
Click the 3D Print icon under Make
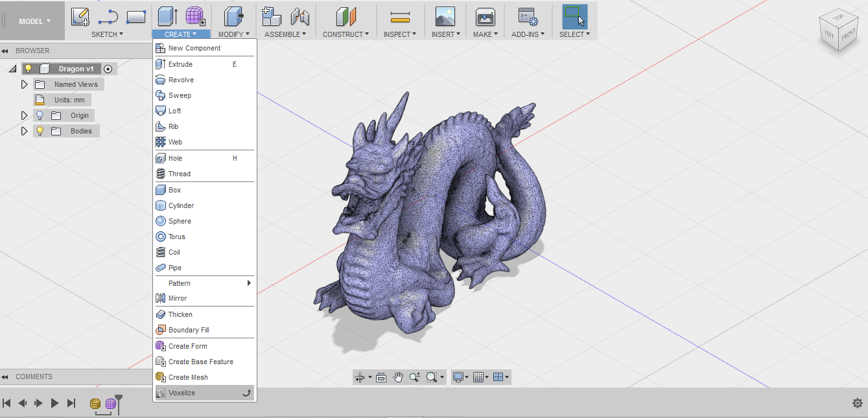coord(485,17)
